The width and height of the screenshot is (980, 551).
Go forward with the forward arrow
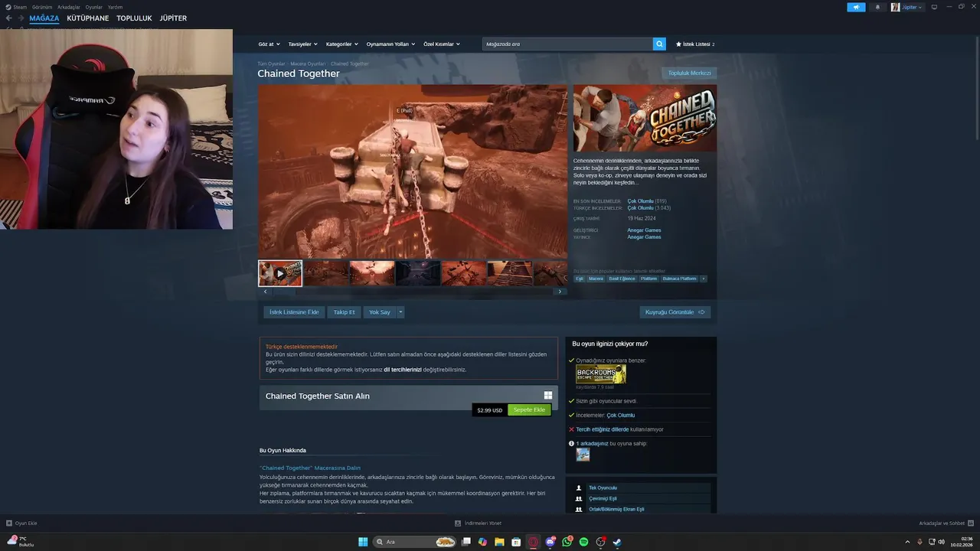(21, 18)
